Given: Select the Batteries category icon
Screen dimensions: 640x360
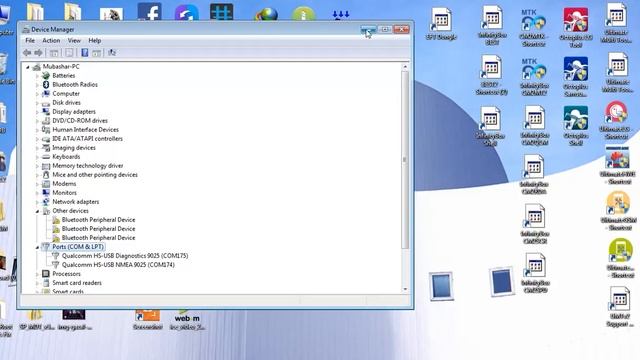Looking at the screenshot, I should (x=46, y=76).
